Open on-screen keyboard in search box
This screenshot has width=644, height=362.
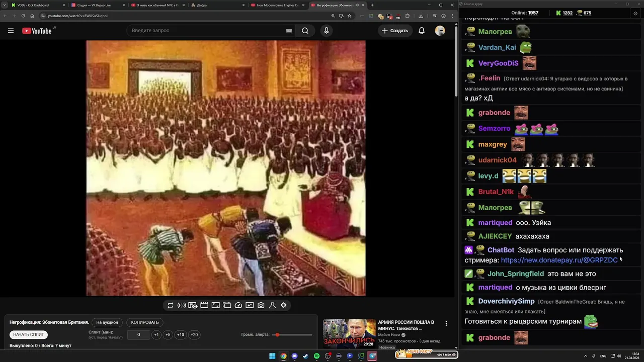(x=289, y=31)
